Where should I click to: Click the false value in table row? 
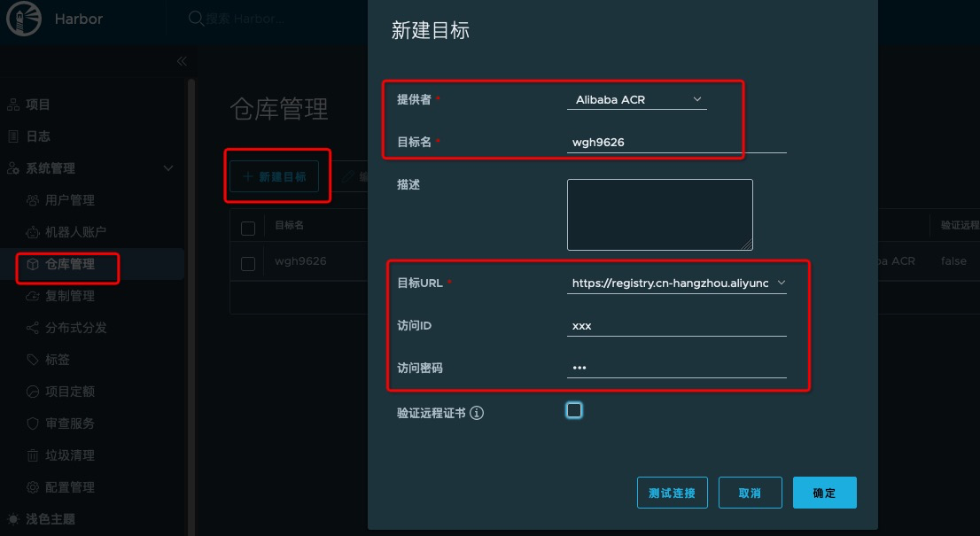click(953, 261)
